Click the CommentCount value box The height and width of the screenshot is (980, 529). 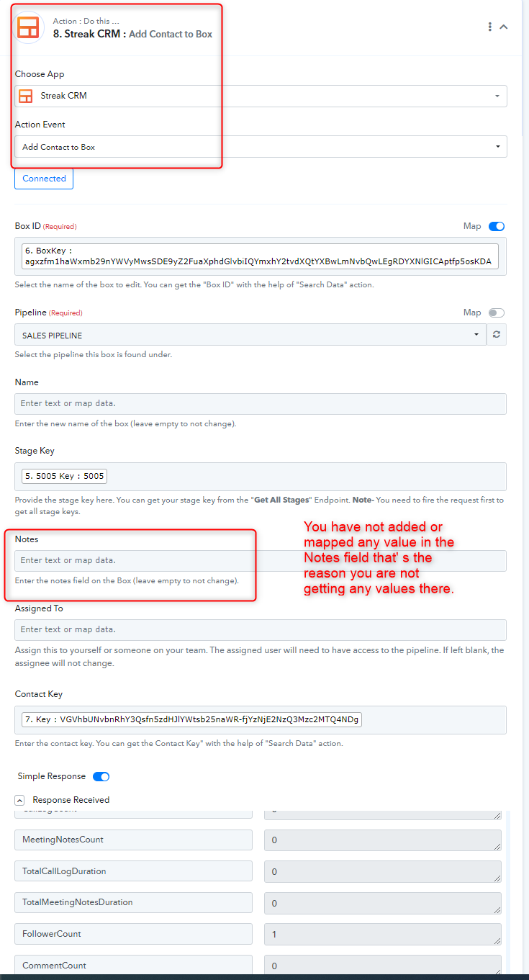tap(383, 966)
